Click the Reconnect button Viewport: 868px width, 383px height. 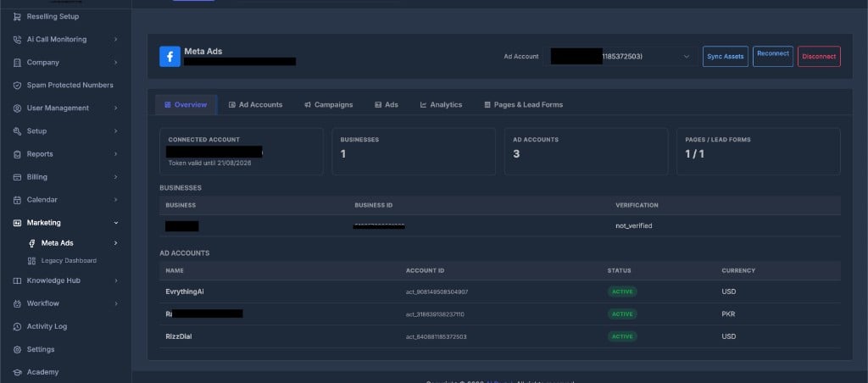pos(773,57)
